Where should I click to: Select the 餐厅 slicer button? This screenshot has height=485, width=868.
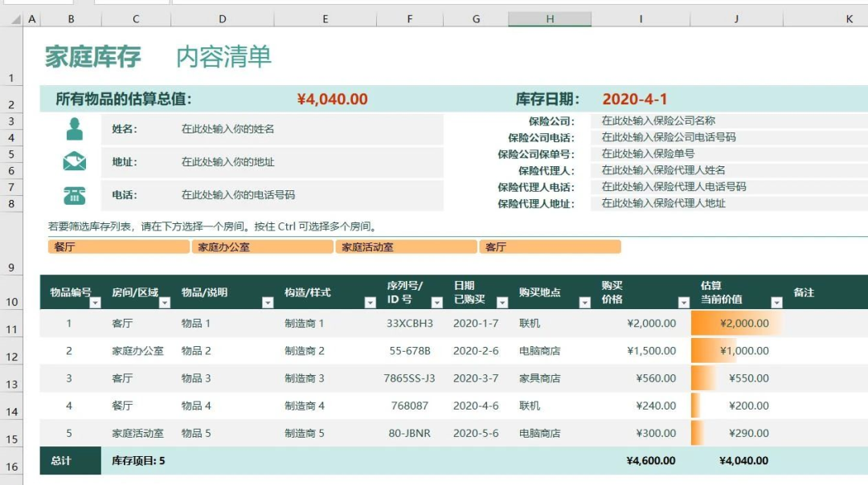click(118, 247)
